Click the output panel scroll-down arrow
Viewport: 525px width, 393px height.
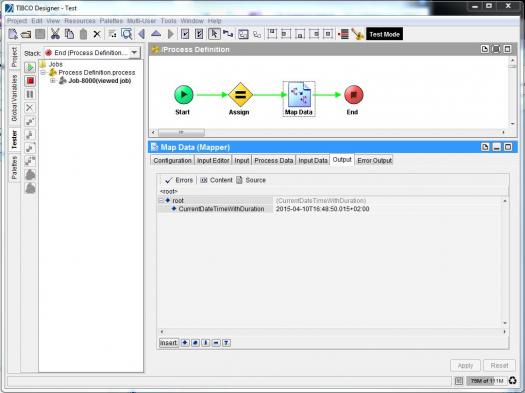(505, 323)
